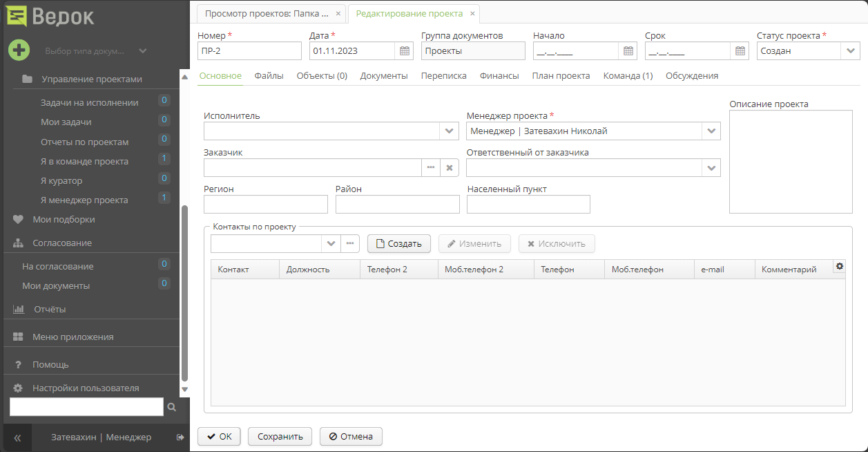Open the Статус проекта dropdown
Image resolution: width=868 pixels, height=452 pixels.
[x=850, y=50]
